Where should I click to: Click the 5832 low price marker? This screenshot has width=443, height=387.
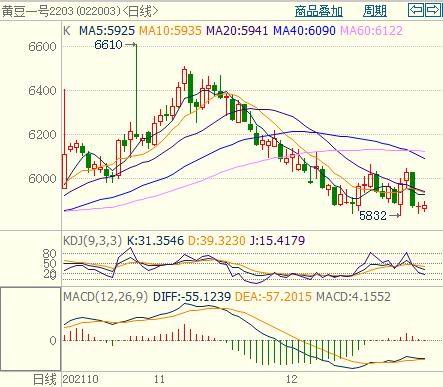(x=373, y=216)
